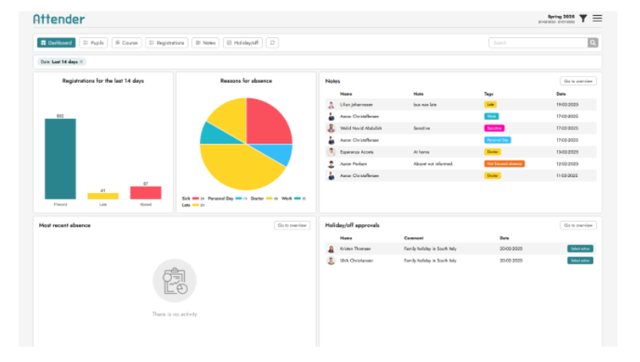Click the Comment column header in approvals
This screenshot has width=640, height=362.
[x=414, y=238]
